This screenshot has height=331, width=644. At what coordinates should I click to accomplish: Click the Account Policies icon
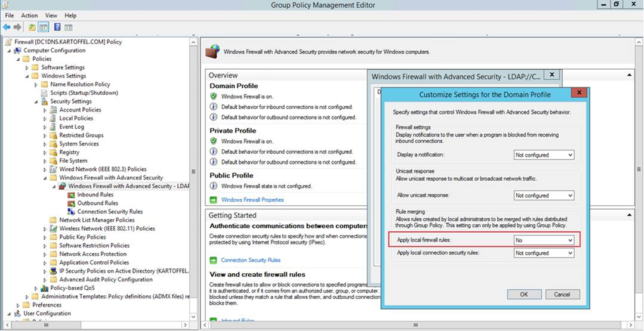[53, 110]
